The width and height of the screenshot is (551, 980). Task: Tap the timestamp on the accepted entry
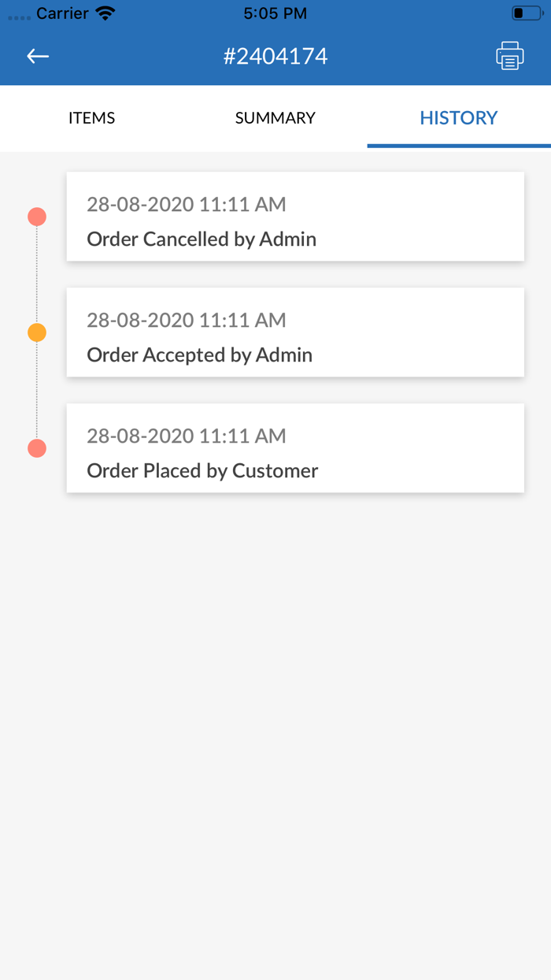tap(186, 321)
